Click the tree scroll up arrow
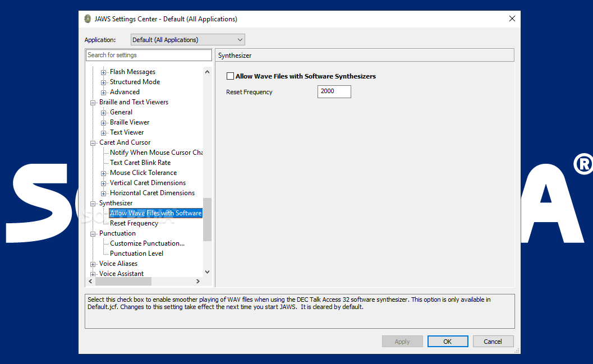 [x=207, y=72]
